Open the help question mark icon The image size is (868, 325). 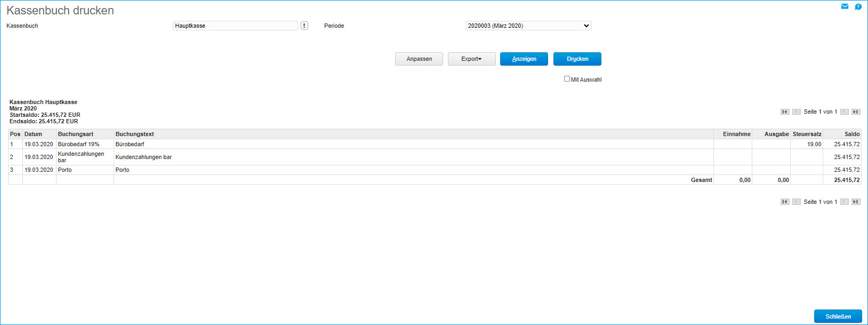[858, 7]
